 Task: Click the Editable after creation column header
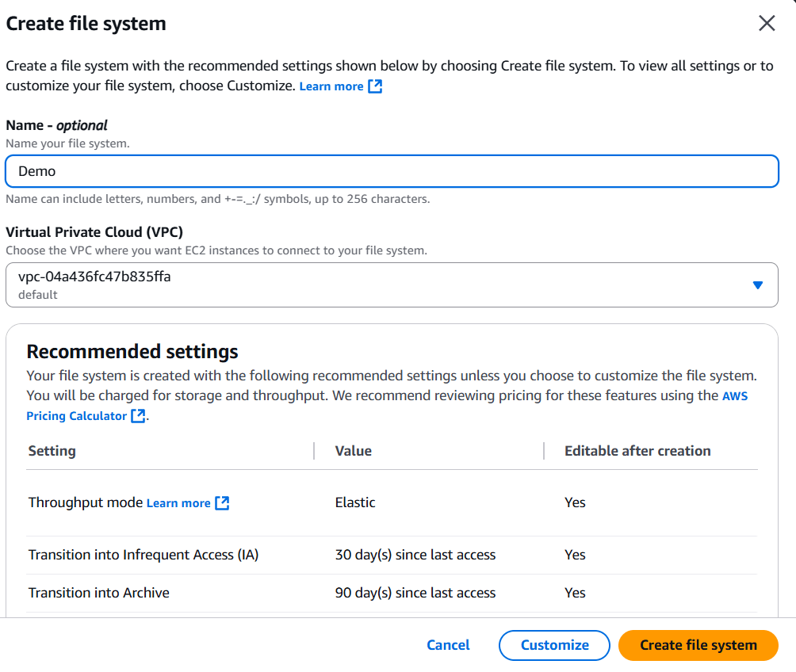[637, 451]
